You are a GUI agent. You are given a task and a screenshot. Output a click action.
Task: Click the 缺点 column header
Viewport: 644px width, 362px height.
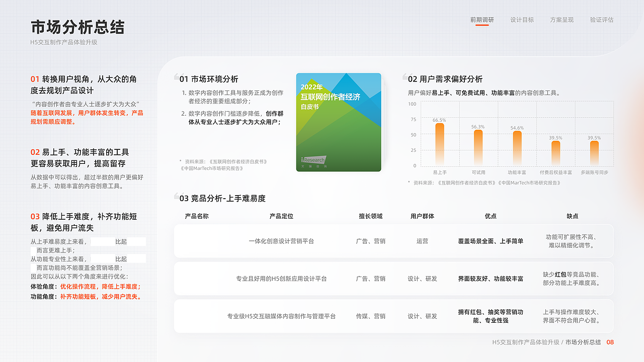click(573, 216)
